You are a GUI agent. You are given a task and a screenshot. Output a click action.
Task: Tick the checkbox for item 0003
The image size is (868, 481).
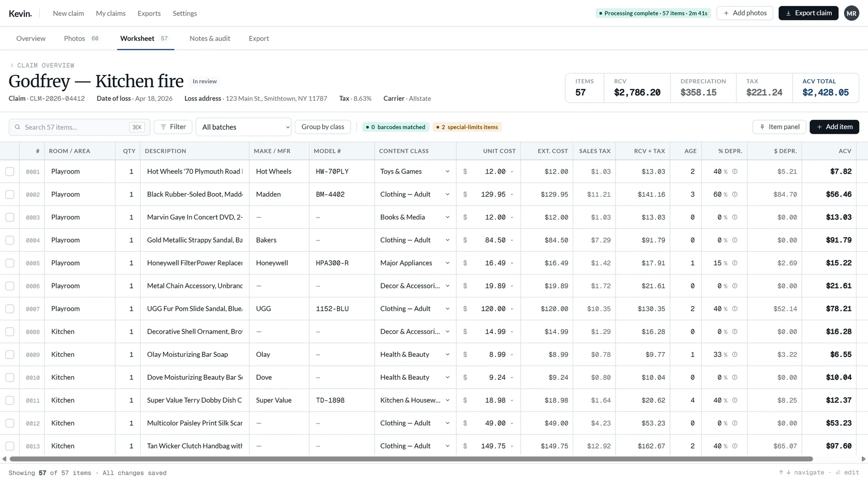coord(10,218)
